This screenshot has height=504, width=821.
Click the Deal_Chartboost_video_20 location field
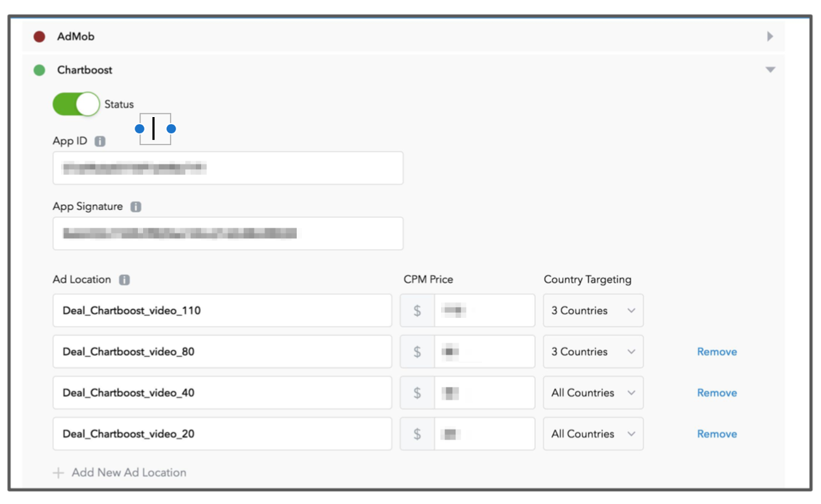pos(222,434)
